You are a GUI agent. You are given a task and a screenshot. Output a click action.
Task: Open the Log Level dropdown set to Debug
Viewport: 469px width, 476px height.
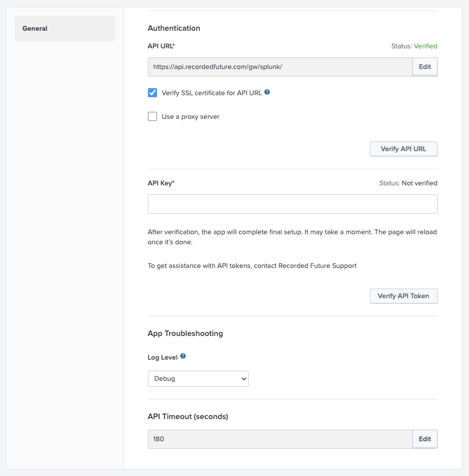198,378
